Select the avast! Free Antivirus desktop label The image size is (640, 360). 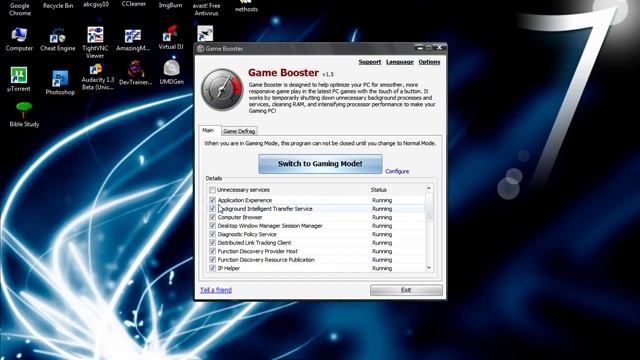(x=207, y=9)
